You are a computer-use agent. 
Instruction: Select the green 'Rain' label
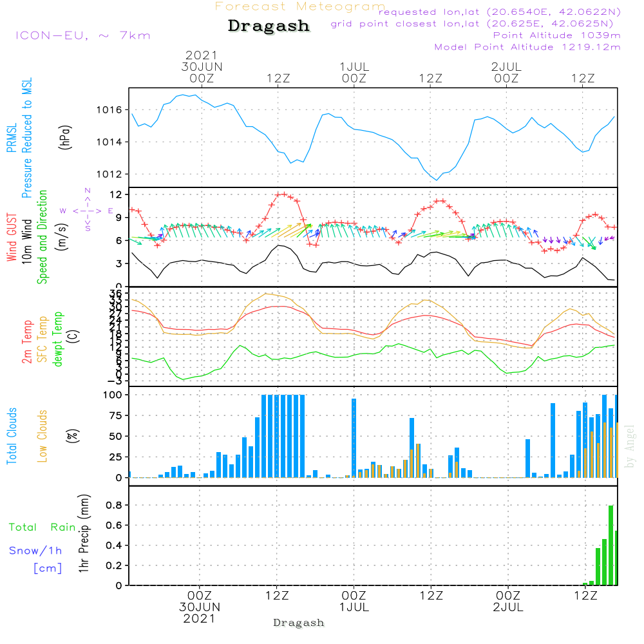pos(63,527)
